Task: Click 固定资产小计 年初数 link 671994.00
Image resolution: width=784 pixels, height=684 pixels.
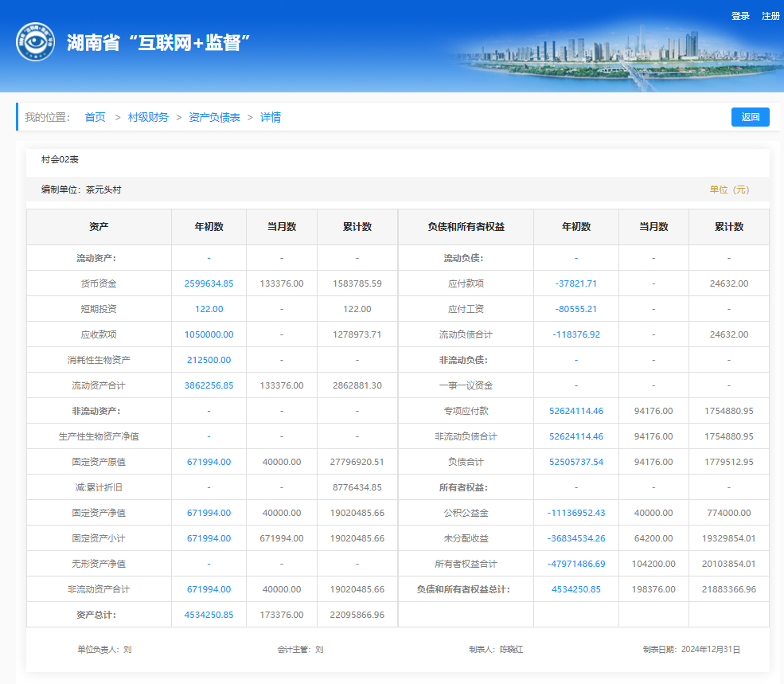Action: (x=209, y=539)
